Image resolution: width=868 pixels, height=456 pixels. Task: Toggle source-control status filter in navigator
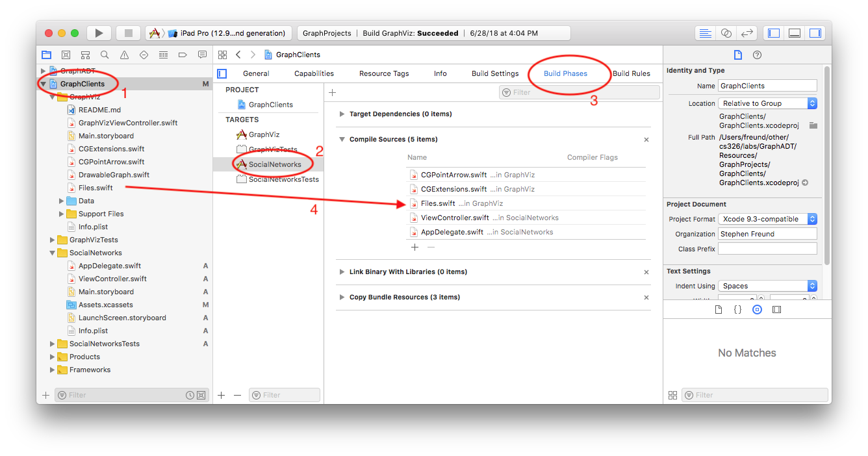pyautogui.click(x=201, y=395)
